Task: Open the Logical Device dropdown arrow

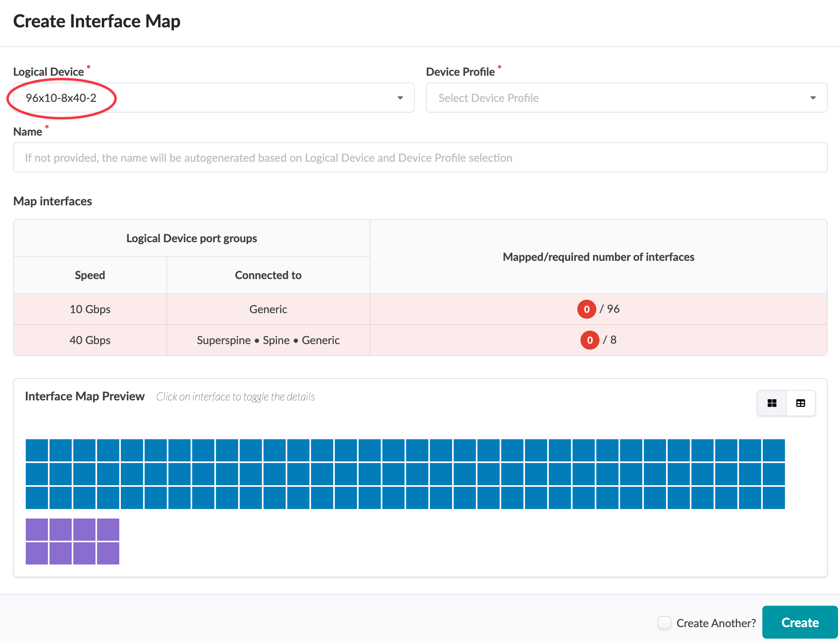Action: tap(400, 98)
